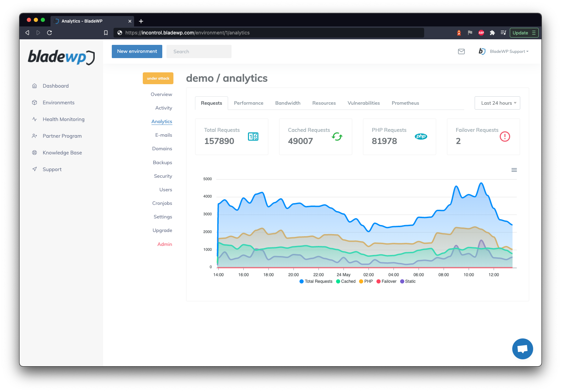Open the browser Update menu button

(x=524, y=33)
